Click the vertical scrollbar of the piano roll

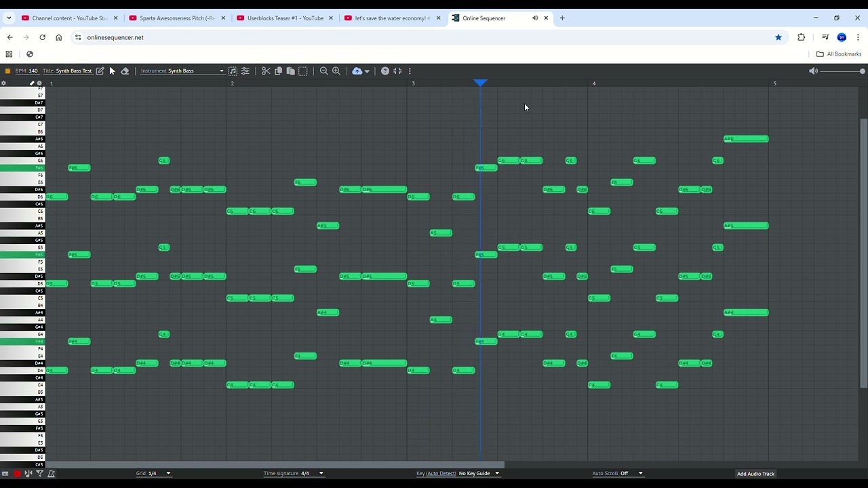coord(863,252)
